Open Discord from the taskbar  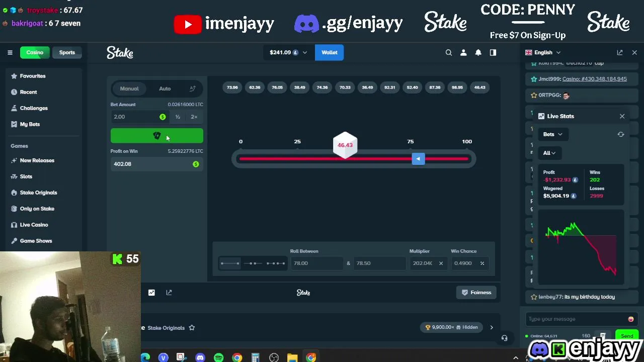coord(200,357)
